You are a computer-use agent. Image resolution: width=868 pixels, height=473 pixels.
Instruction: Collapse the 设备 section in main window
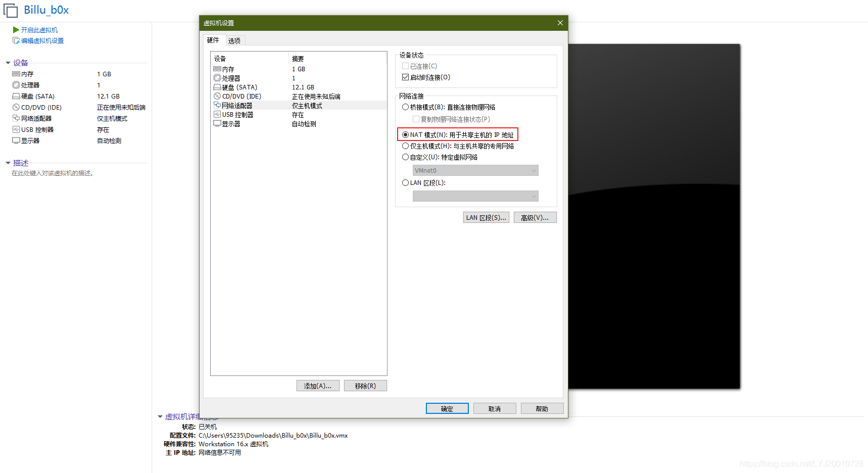point(8,63)
